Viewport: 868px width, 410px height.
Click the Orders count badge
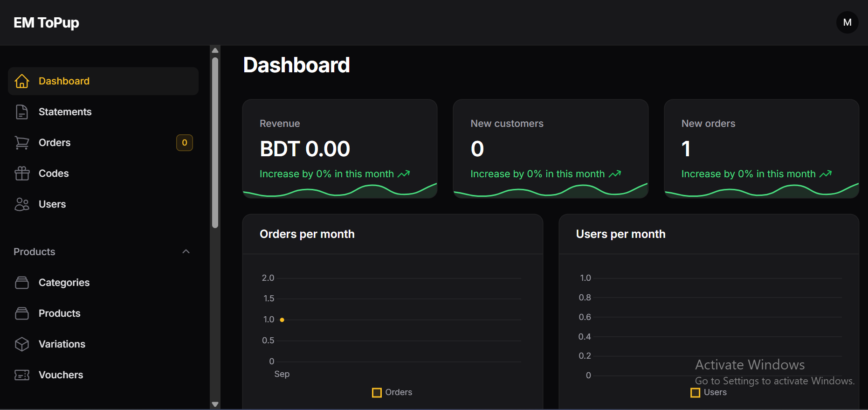click(185, 143)
